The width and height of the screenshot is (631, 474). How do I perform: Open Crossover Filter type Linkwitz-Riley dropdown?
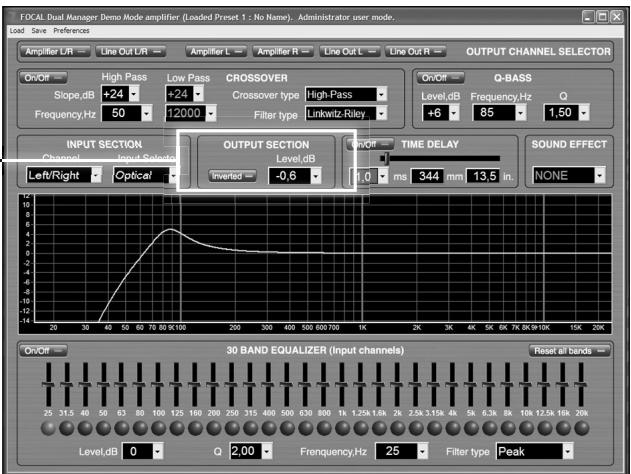381,113
